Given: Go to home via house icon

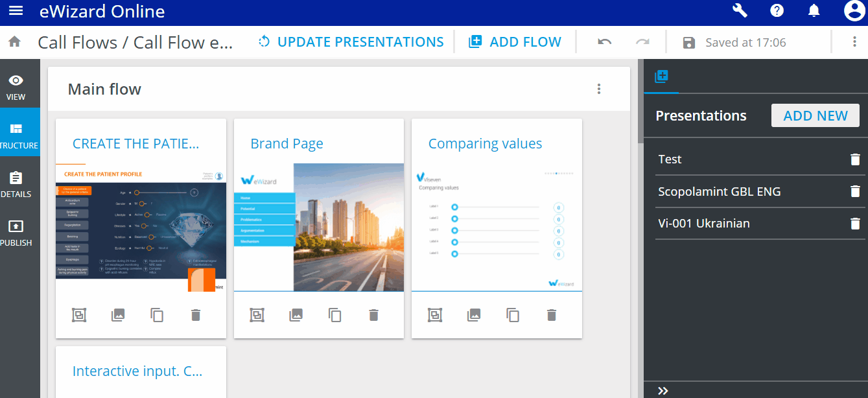Looking at the screenshot, I should click(x=14, y=42).
